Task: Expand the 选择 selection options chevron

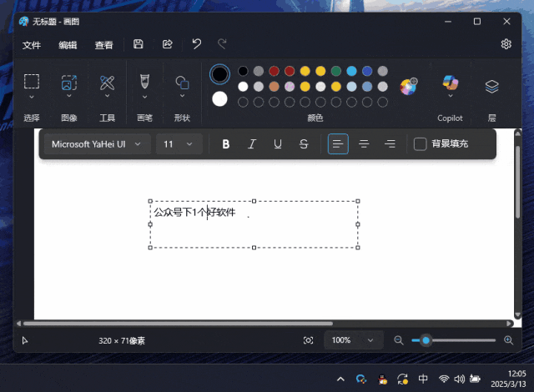Action: click(32, 97)
